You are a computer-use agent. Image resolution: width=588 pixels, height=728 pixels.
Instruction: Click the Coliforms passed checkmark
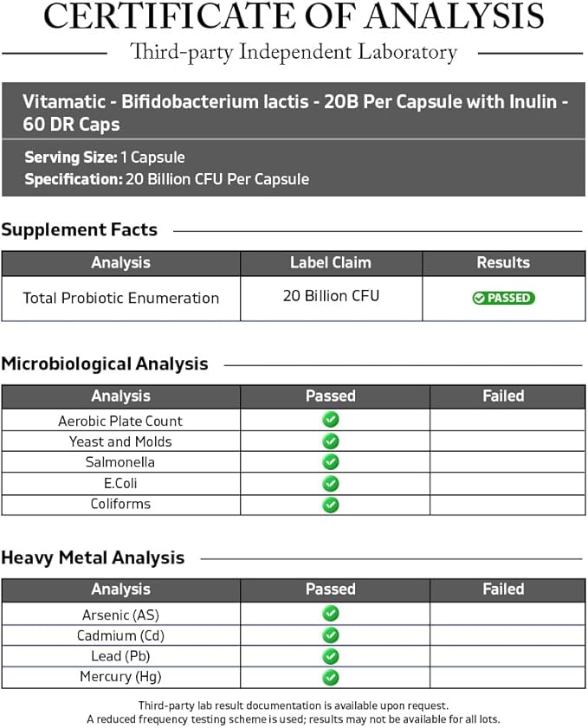(x=331, y=505)
